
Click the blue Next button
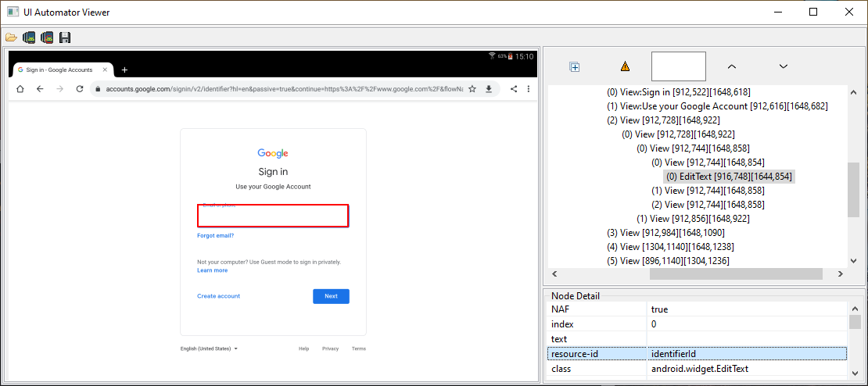(331, 296)
